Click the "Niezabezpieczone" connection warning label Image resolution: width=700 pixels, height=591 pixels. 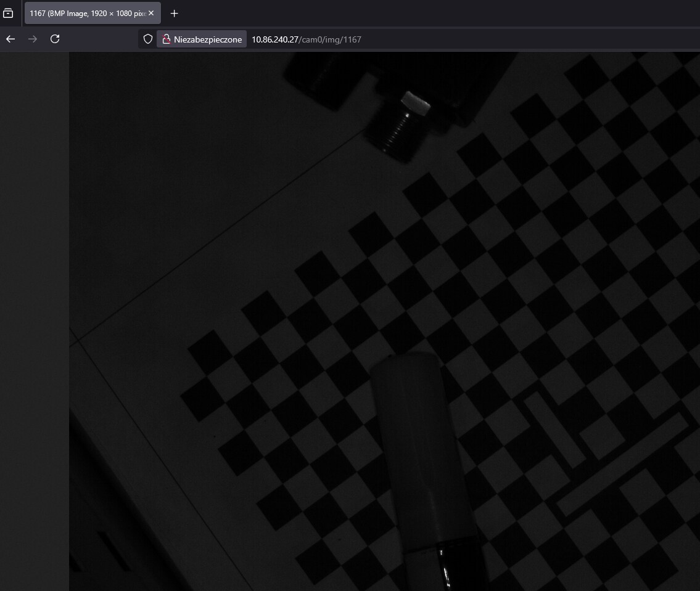[x=207, y=39]
